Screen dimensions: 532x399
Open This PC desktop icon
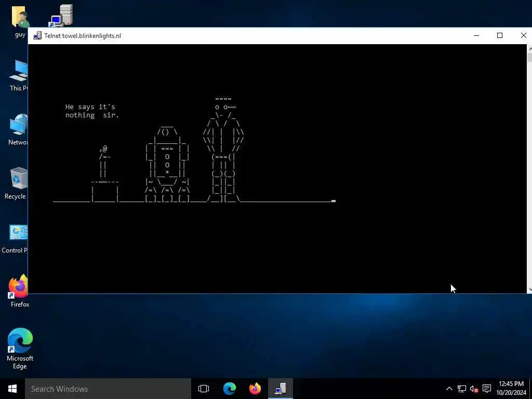click(18, 75)
